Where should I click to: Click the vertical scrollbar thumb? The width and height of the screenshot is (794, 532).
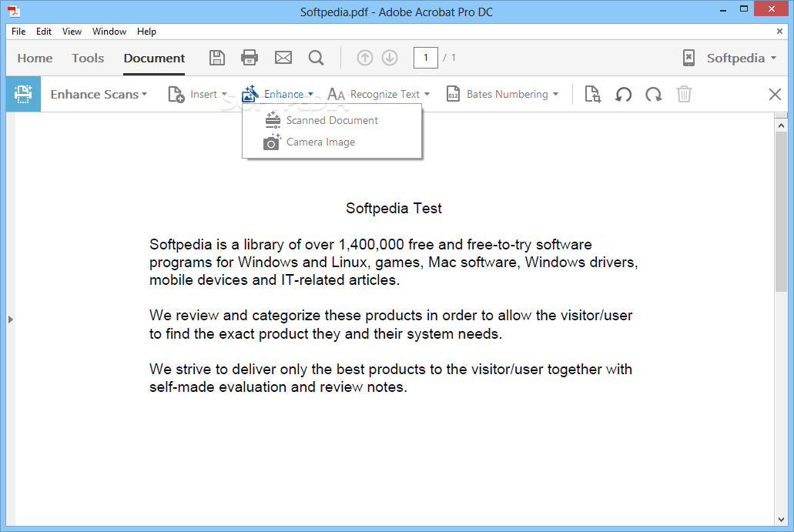point(781,212)
